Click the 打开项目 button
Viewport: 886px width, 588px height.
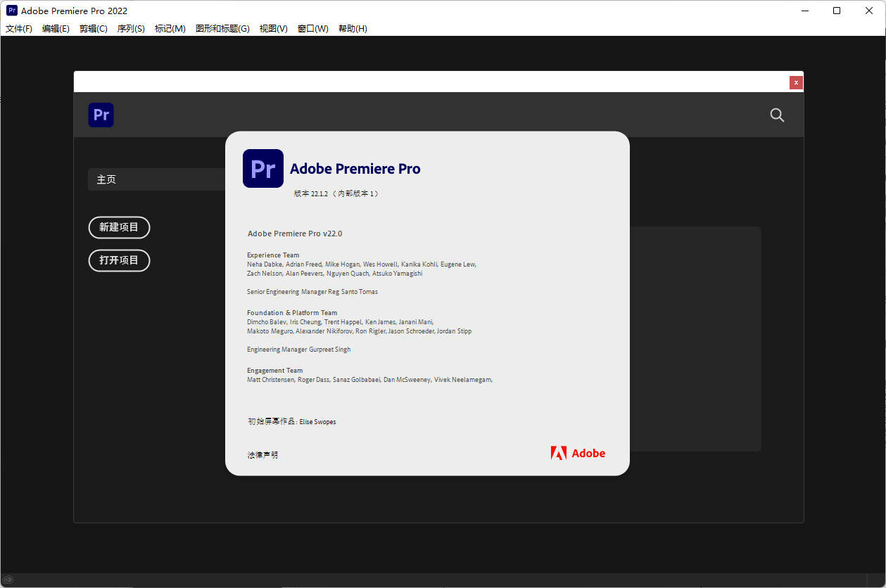pos(119,260)
